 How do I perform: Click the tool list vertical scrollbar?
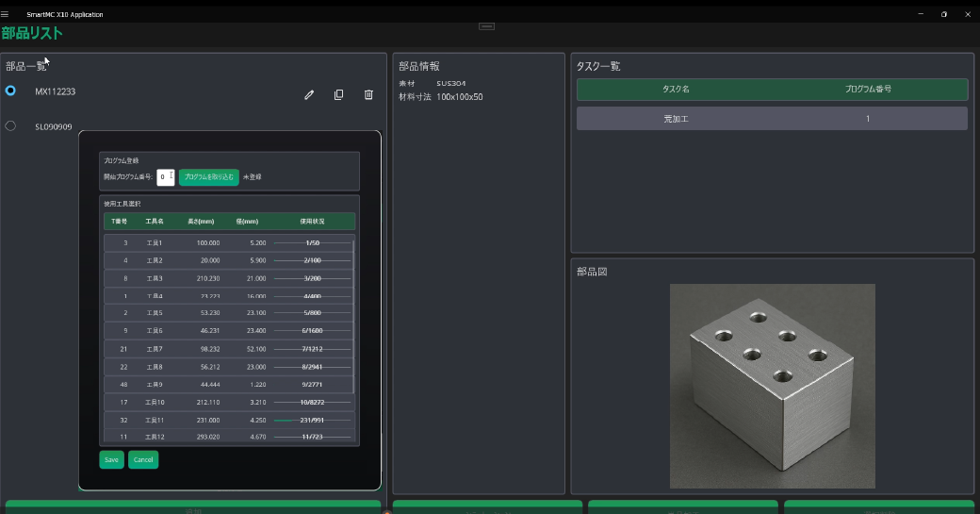pos(353,316)
